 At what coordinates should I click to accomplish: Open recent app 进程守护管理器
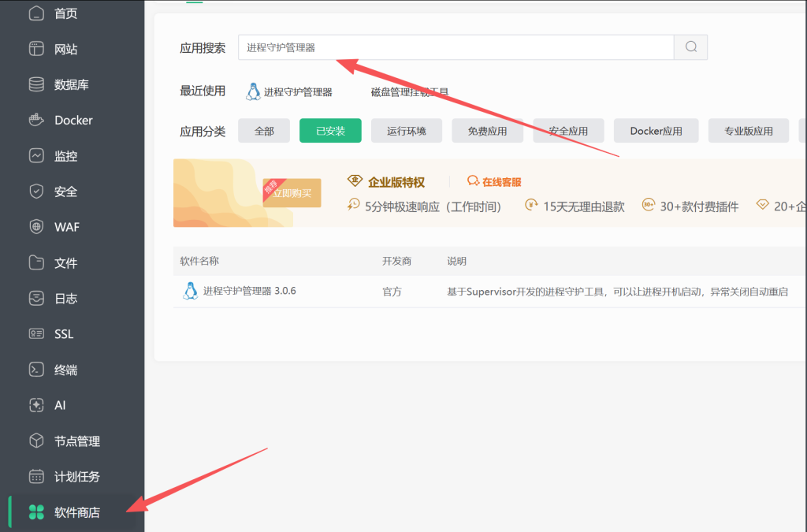coord(298,92)
